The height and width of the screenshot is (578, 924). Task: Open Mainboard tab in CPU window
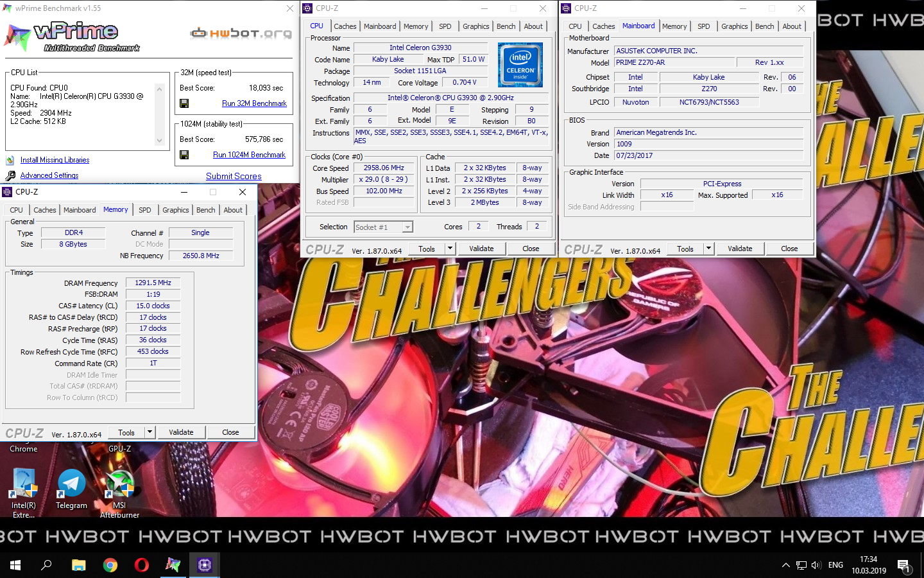tap(380, 26)
